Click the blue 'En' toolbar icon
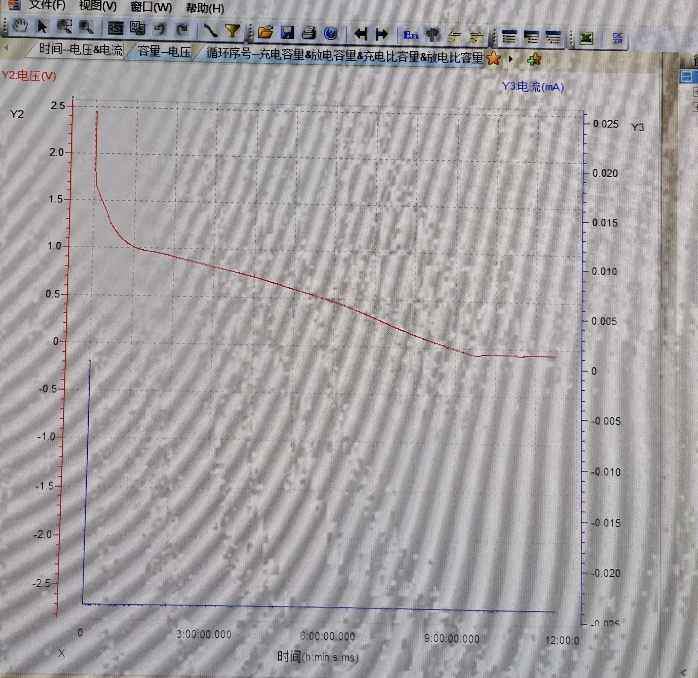 point(410,35)
